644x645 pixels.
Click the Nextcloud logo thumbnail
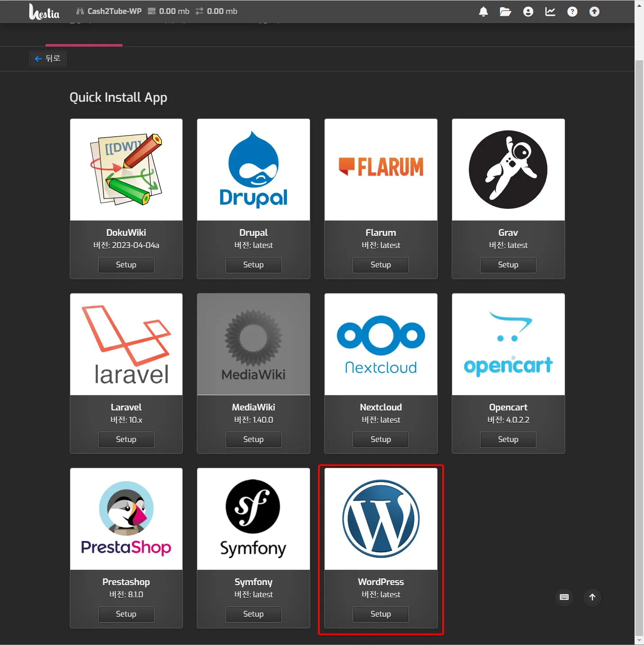[381, 344]
